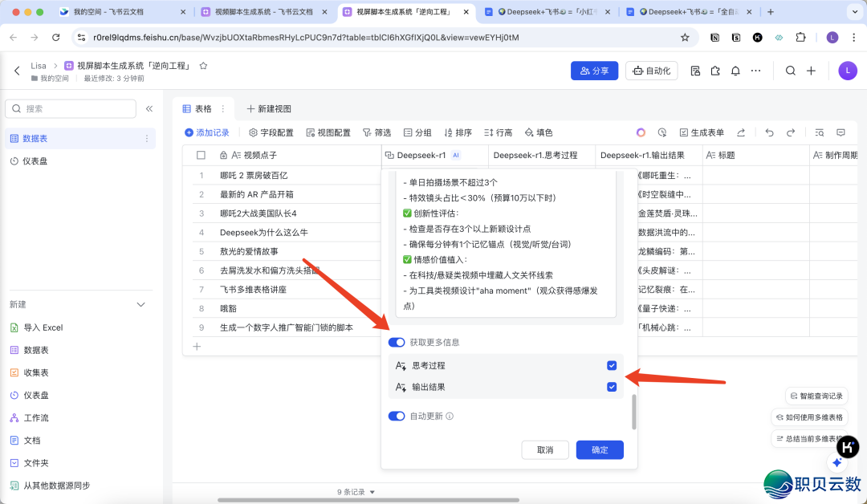
Task: Open the 9 条记录 dropdown
Action: (x=356, y=492)
